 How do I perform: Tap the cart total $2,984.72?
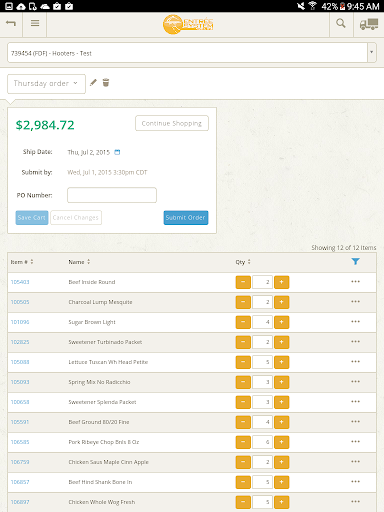(45, 125)
